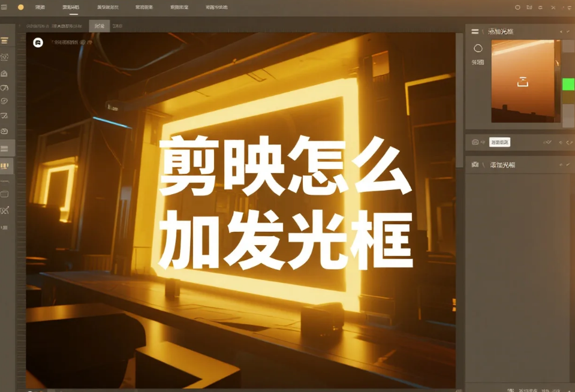The width and height of the screenshot is (575, 392).
Task: Open the folder-shaped icon in left sidebar
Action: pyautogui.click(x=4, y=194)
